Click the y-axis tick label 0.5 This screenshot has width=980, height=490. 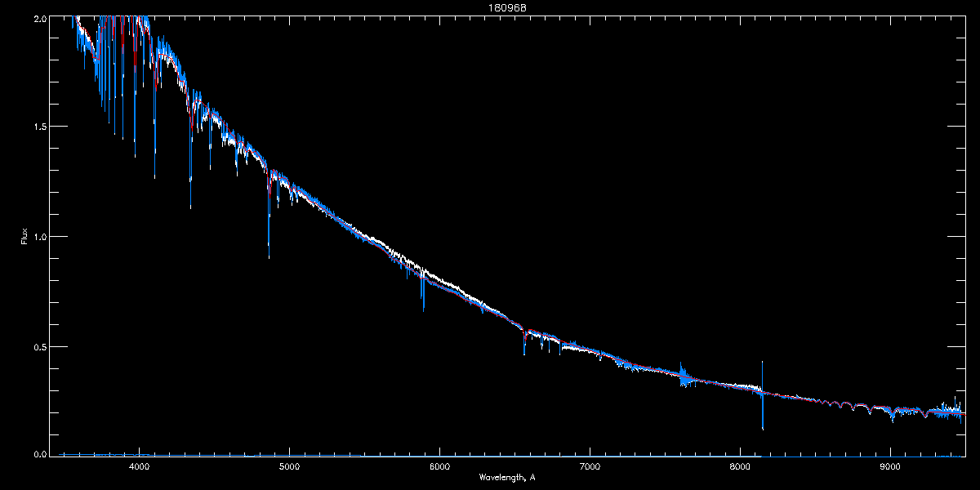point(38,346)
